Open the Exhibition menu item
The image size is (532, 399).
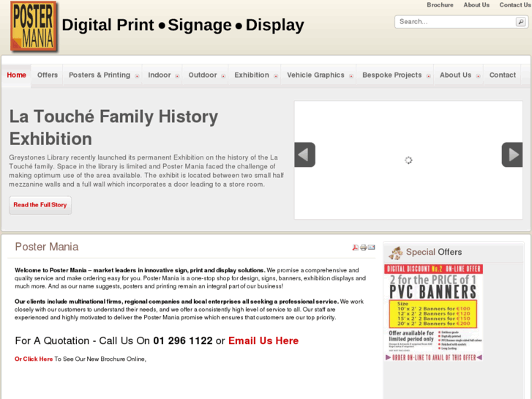point(252,75)
